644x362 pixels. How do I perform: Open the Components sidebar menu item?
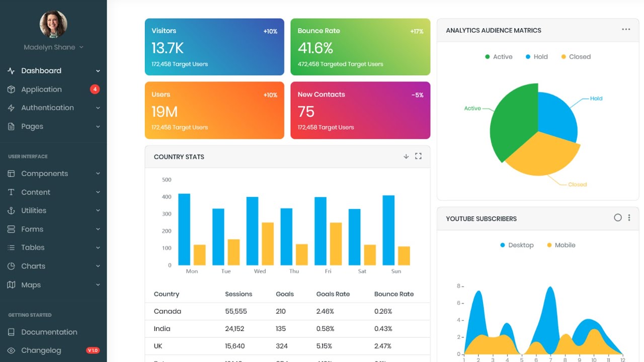tap(53, 173)
